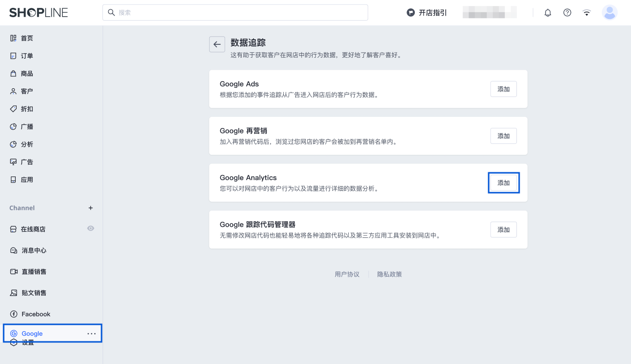Viewport: 631px width, 364px height.
Task: Click the 消息中心 chat bubble icon
Action: click(14, 250)
